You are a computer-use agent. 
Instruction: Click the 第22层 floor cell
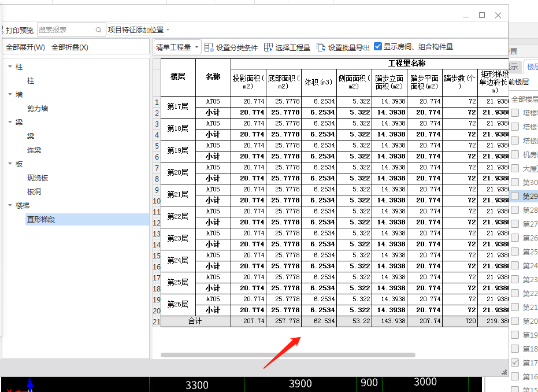(x=178, y=217)
